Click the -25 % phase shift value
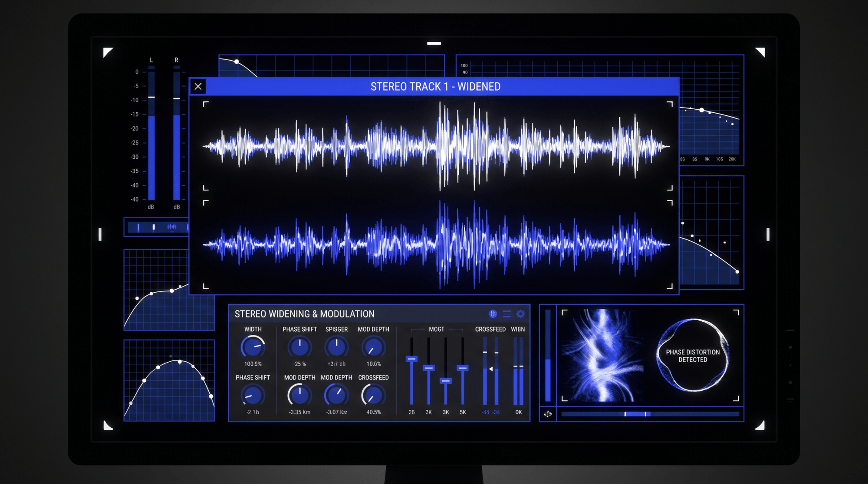The height and width of the screenshot is (484, 868). pyautogui.click(x=299, y=364)
